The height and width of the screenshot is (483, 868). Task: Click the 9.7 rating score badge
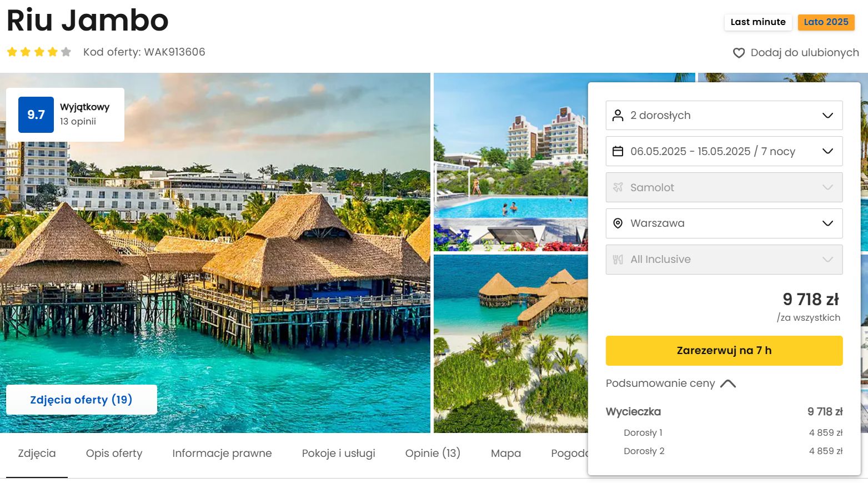(36, 114)
